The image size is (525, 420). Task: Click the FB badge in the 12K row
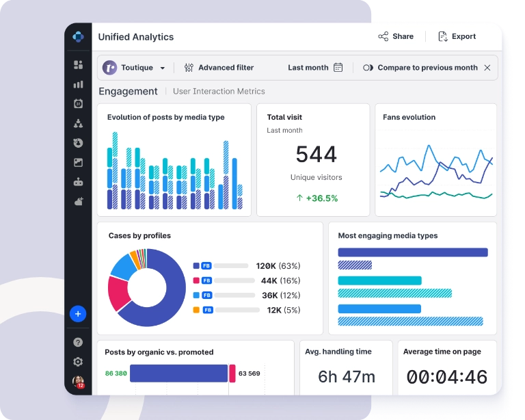coord(208,310)
